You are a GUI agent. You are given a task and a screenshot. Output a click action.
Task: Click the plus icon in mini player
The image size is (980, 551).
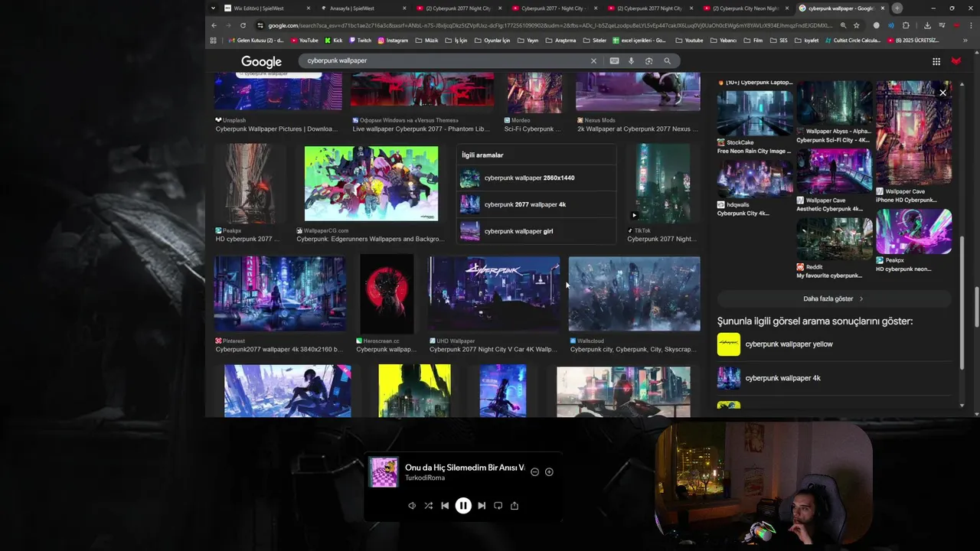[x=549, y=471]
